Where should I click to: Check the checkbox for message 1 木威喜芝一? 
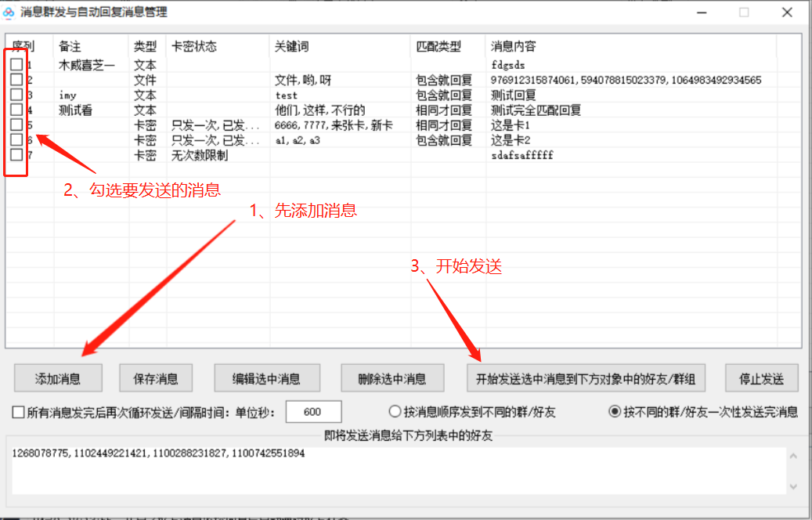(16, 64)
